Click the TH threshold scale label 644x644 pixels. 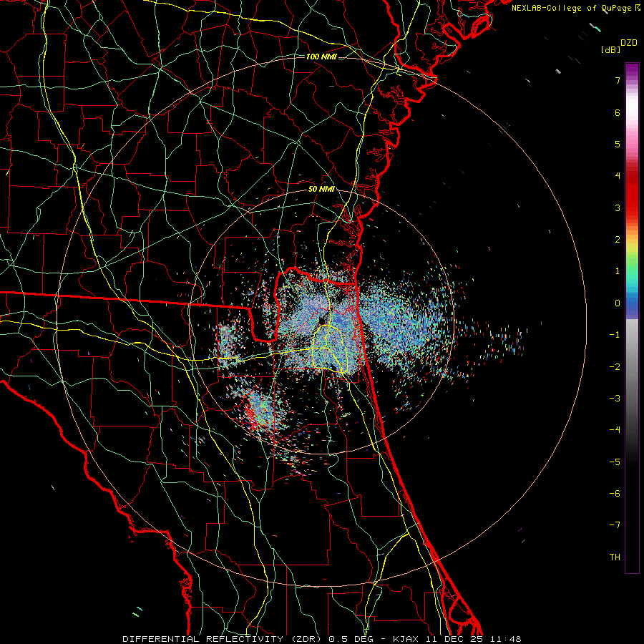pos(615,557)
